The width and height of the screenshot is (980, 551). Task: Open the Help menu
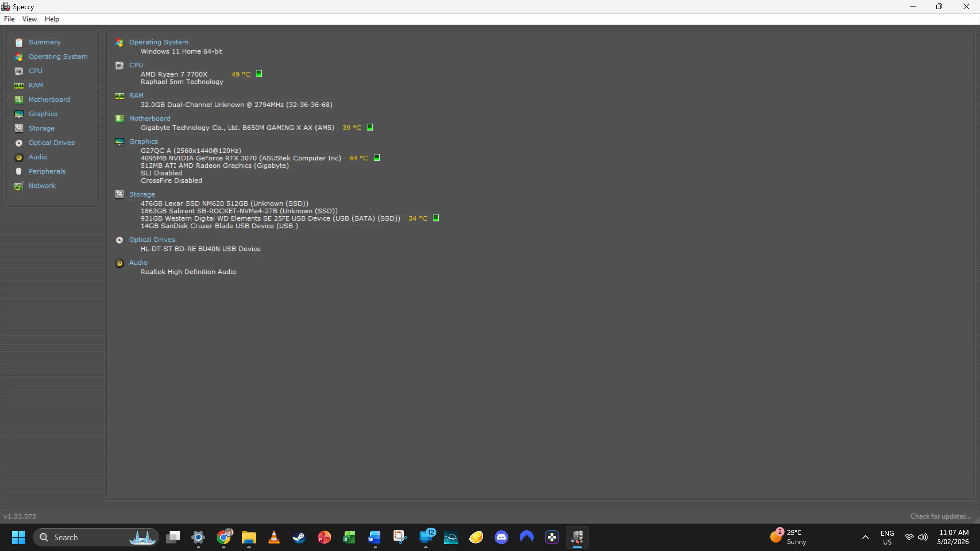[52, 19]
